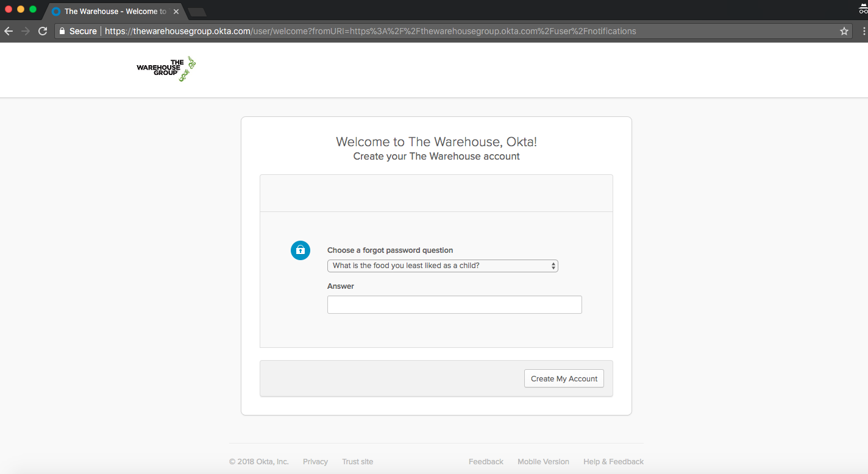This screenshot has width=868, height=474.
Task: Click the URL in the address bar
Action: pyautogui.click(x=371, y=31)
